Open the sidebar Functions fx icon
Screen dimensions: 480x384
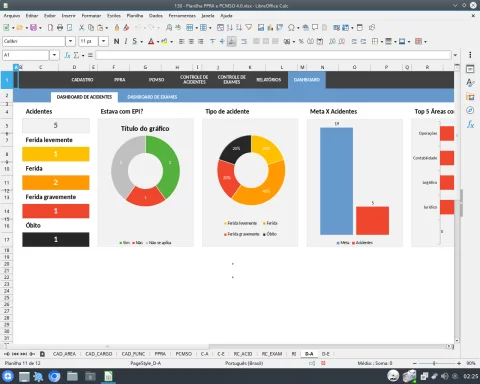pyautogui.click(x=470, y=124)
